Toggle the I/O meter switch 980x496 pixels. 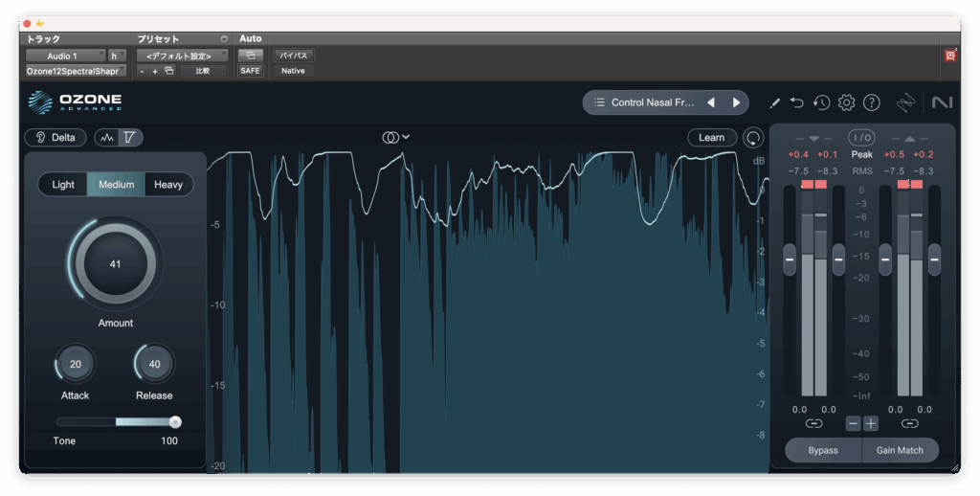pyautogui.click(x=861, y=138)
